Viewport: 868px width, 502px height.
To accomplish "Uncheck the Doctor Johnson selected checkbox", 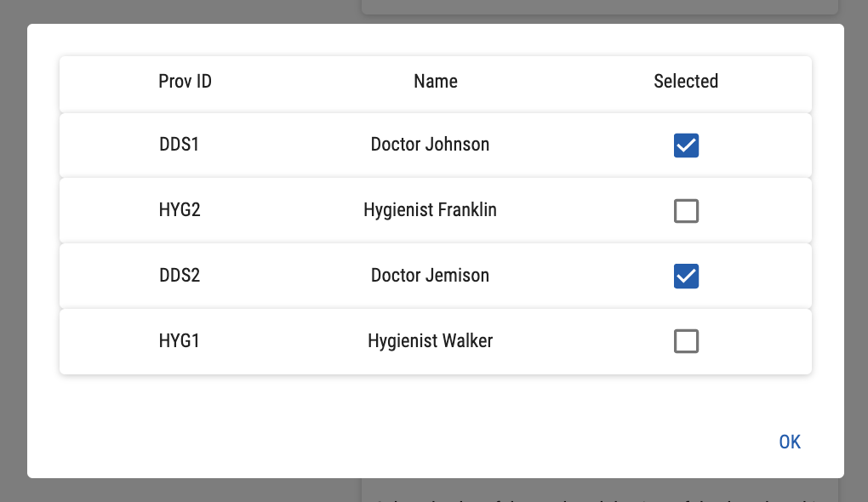I will click(x=686, y=145).
